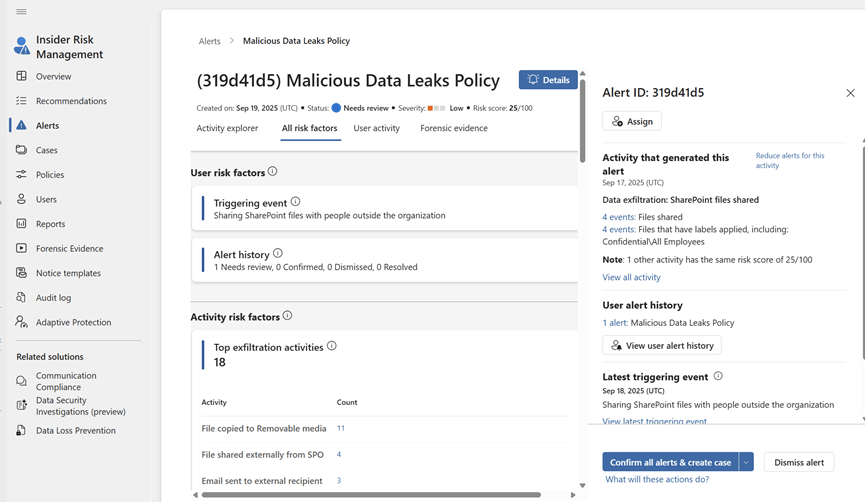The image size is (865, 502).
Task: Click info icon beside Top exfiltration activities
Action: click(332, 346)
